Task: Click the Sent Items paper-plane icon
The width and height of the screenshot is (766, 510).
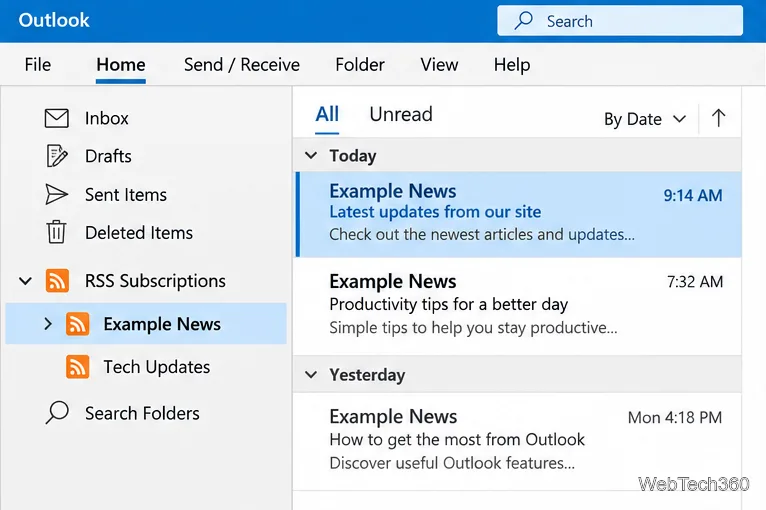Action: 57,194
